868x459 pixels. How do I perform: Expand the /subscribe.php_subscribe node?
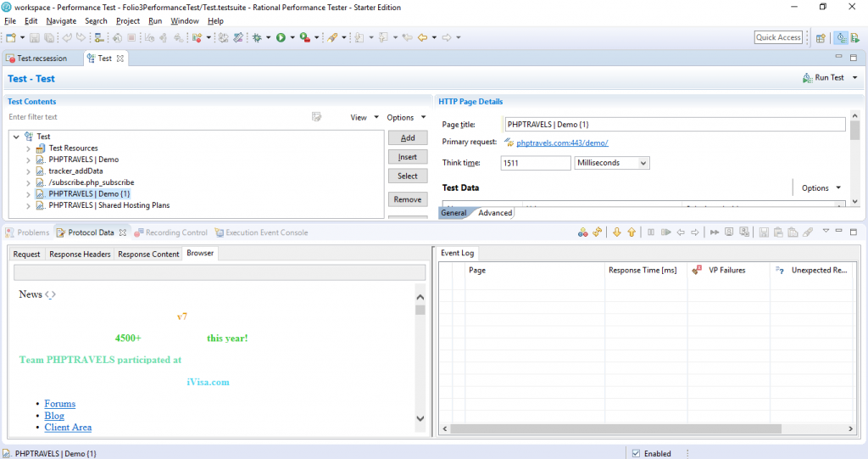pyautogui.click(x=28, y=182)
